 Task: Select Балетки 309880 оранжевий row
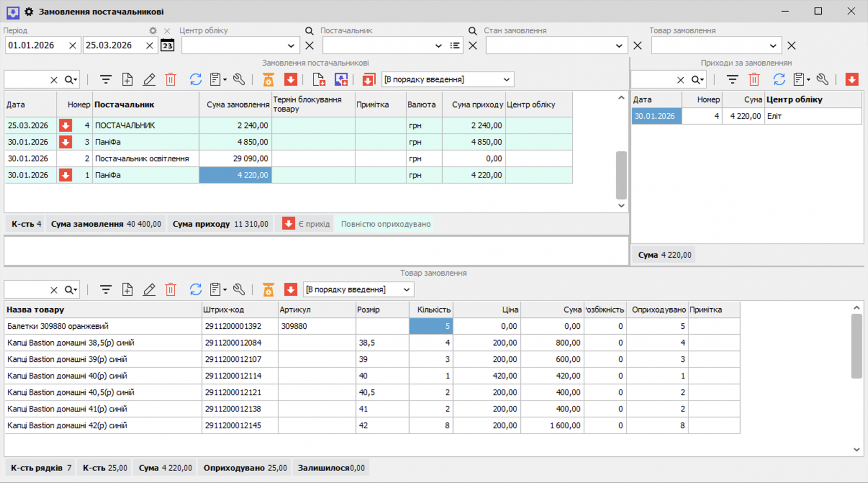[372, 326]
